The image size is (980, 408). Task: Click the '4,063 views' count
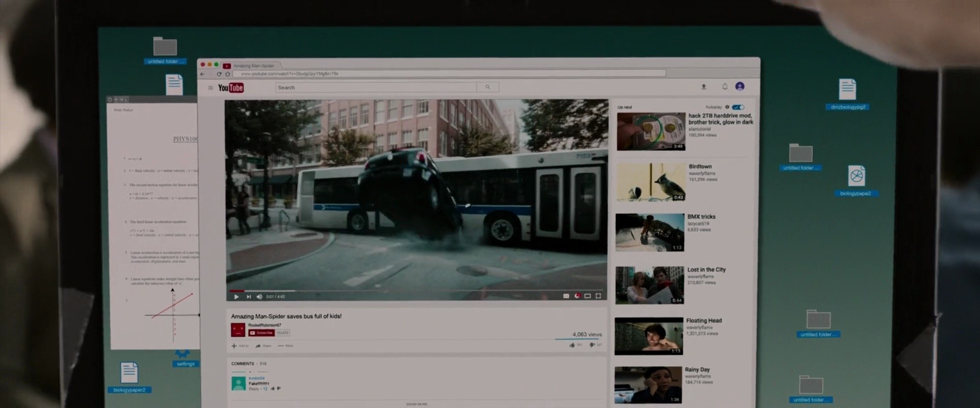587,335
